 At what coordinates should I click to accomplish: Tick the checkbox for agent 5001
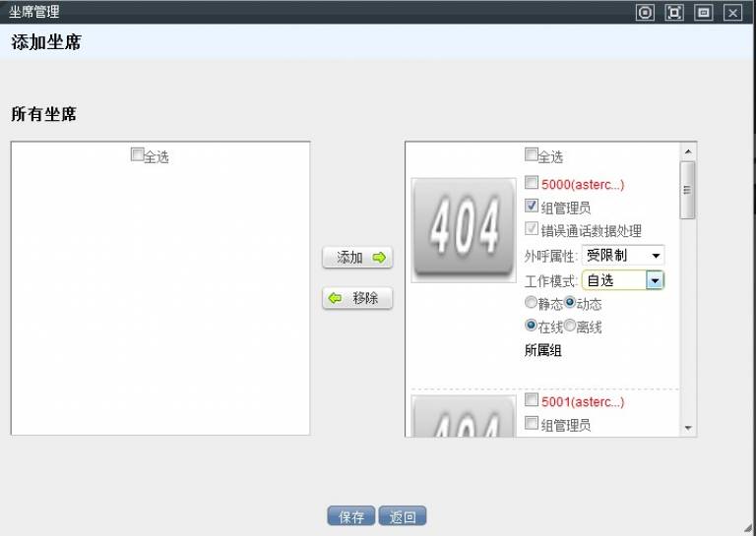coord(532,400)
